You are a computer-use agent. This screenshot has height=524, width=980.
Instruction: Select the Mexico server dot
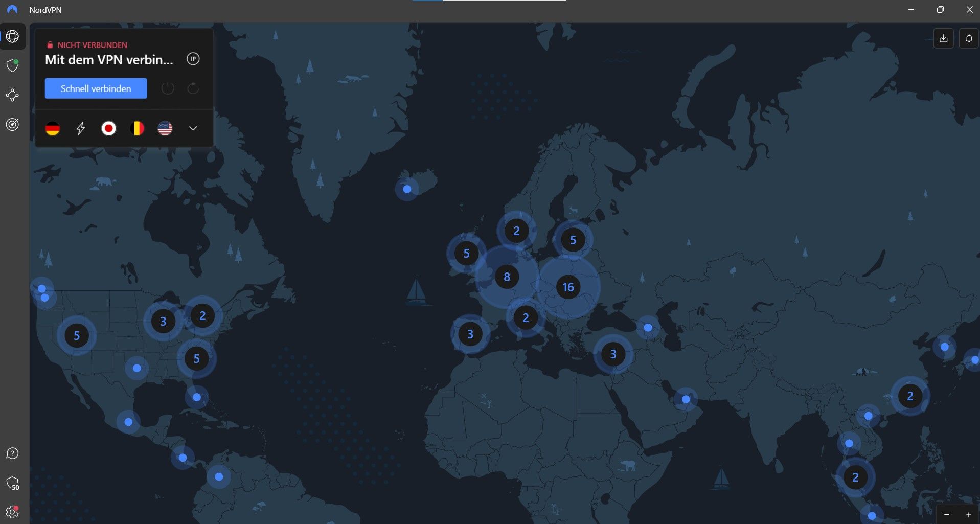tap(128, 422)
